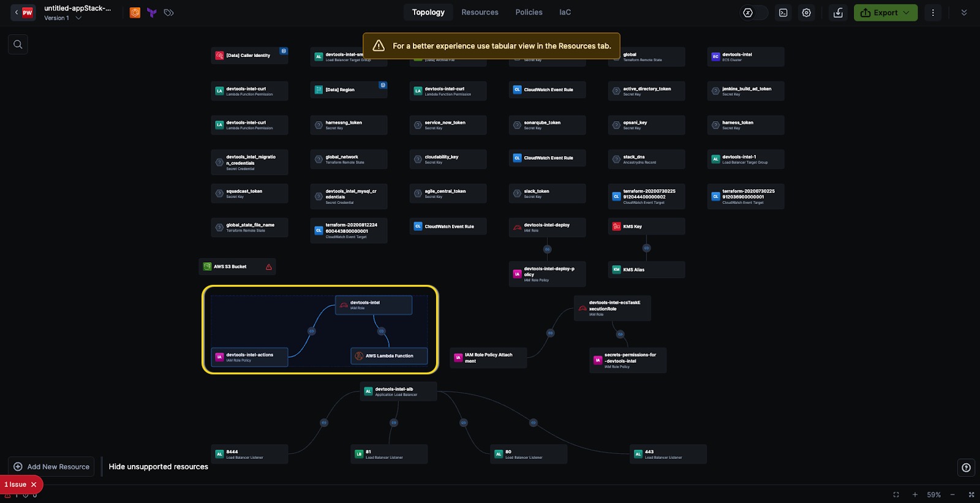The height and width of the screenshot is (503, 980).
Task: Select the sonarqube_token secret key node
Action: pos(547,125)
